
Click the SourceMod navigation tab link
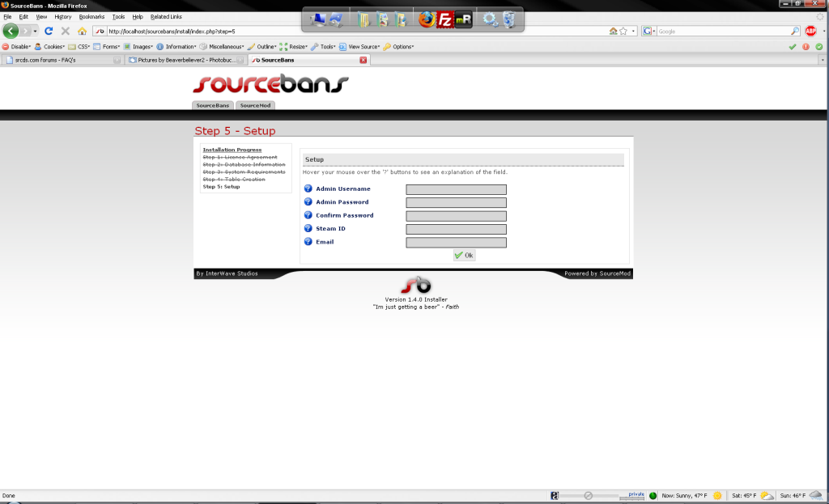[255, 105]
